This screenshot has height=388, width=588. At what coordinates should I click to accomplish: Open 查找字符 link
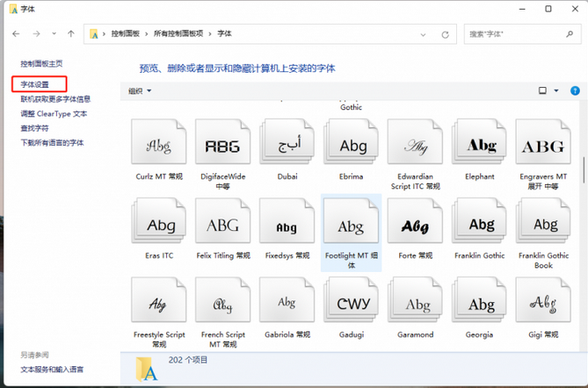click(34, 128)
